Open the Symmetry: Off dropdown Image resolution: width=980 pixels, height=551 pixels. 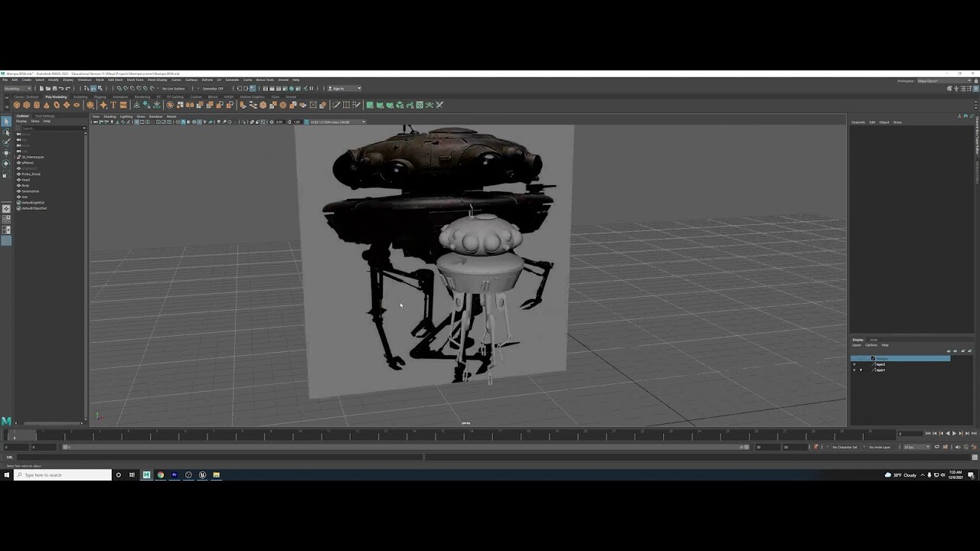coord(213,89)
